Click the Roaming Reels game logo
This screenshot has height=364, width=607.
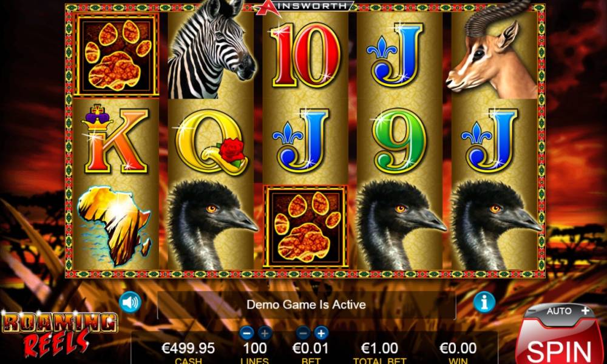pos(59,334)
